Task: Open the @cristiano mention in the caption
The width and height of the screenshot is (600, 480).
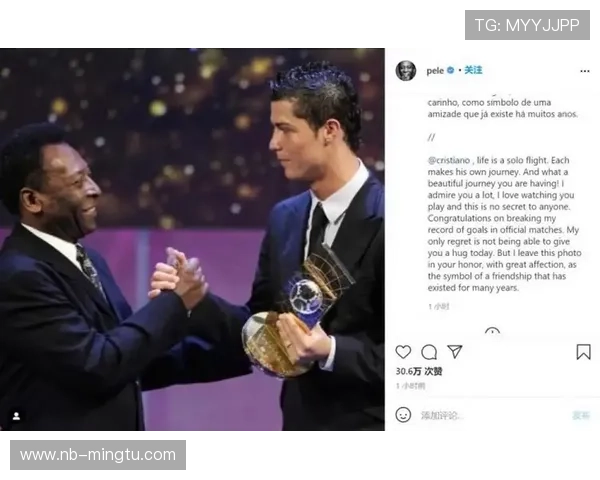Action: (x=449, y=160)
